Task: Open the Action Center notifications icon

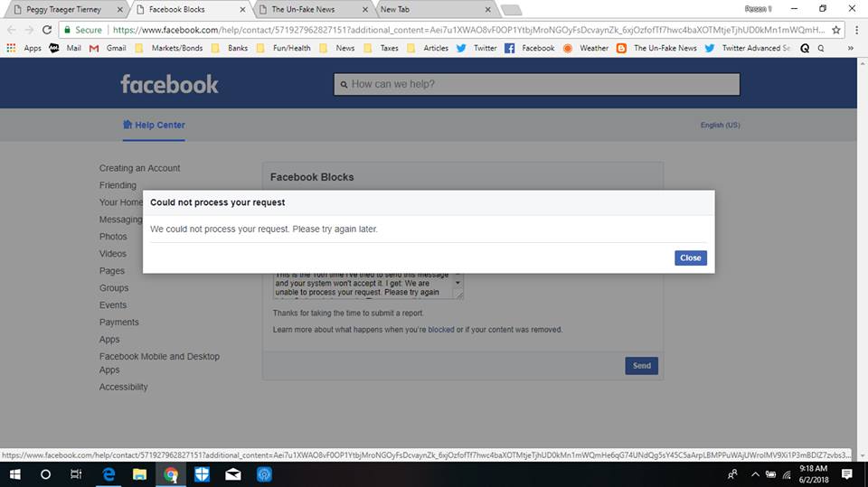Action: pyautogui.click(x=846, y=474)
